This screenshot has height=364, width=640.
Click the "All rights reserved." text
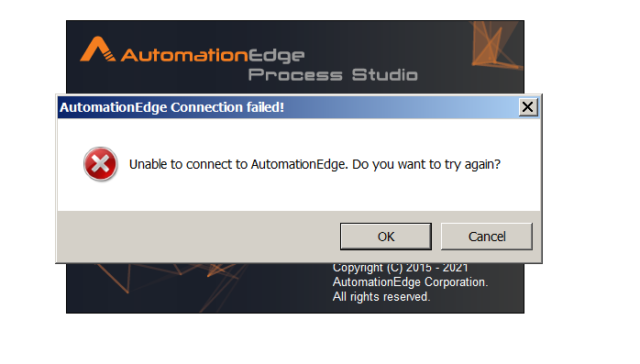click(381, 297)
